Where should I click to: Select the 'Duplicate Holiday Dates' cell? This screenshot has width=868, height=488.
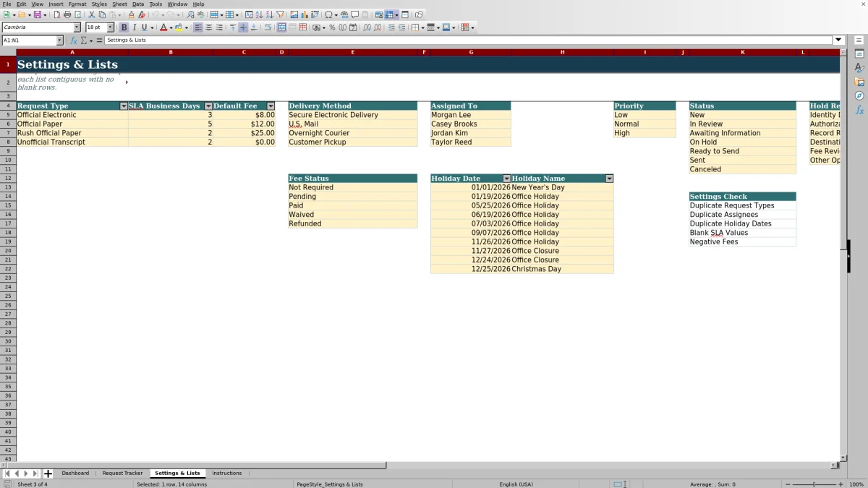(743, 224)
